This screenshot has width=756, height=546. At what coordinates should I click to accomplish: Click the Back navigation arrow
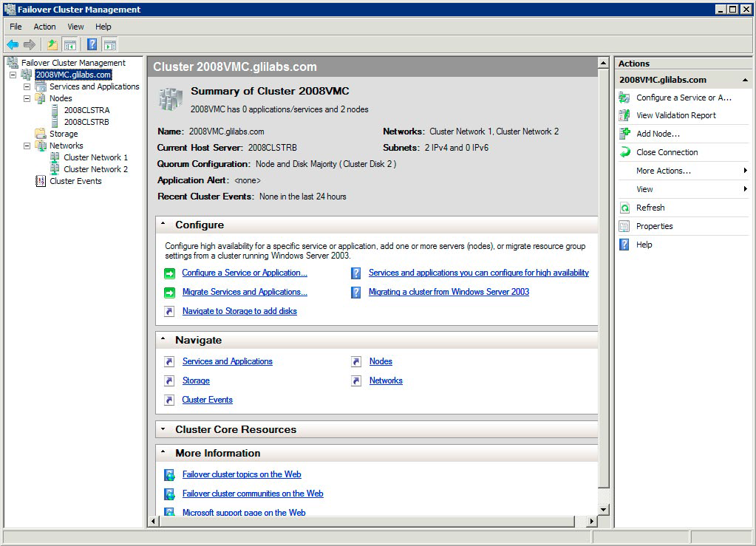point(12,44)
